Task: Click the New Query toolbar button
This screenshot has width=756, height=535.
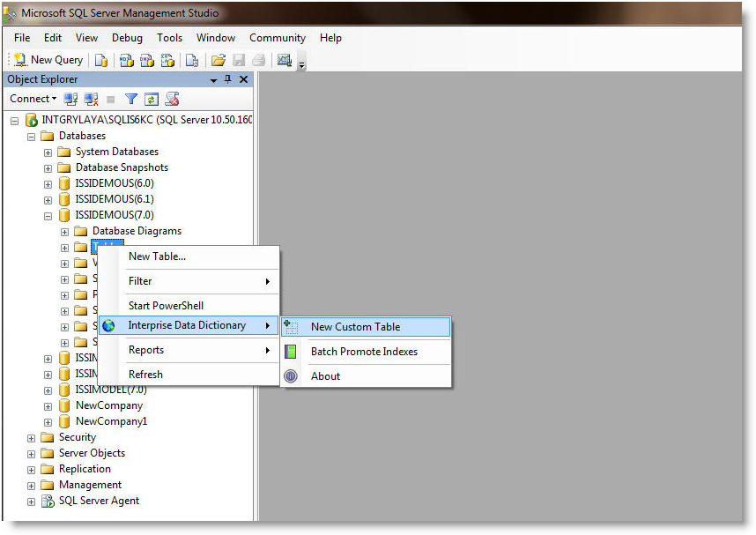Action: point(48,60)
